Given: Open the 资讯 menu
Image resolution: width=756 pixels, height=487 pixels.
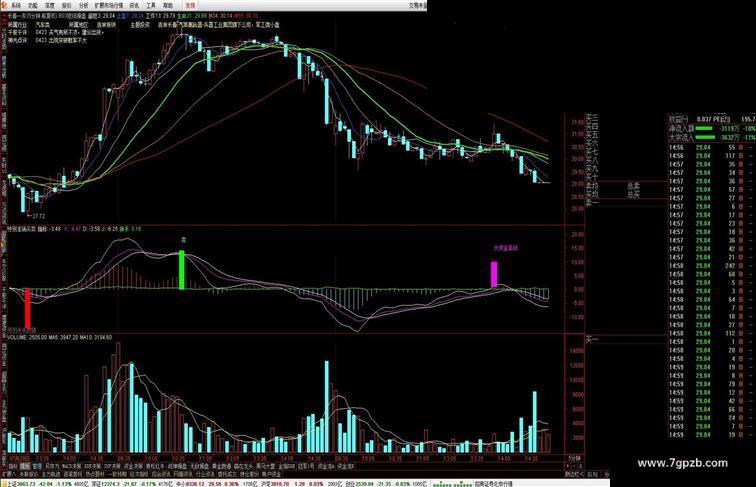Looking at the screenshot, I should point(134,5).
